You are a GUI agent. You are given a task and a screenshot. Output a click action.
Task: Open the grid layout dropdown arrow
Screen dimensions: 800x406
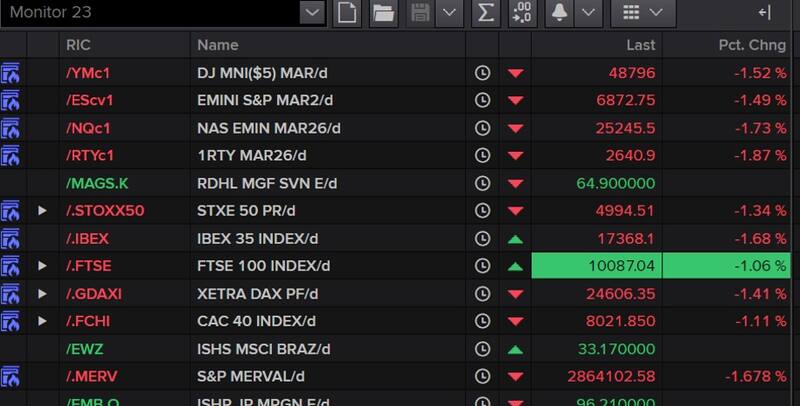(656, 13)
